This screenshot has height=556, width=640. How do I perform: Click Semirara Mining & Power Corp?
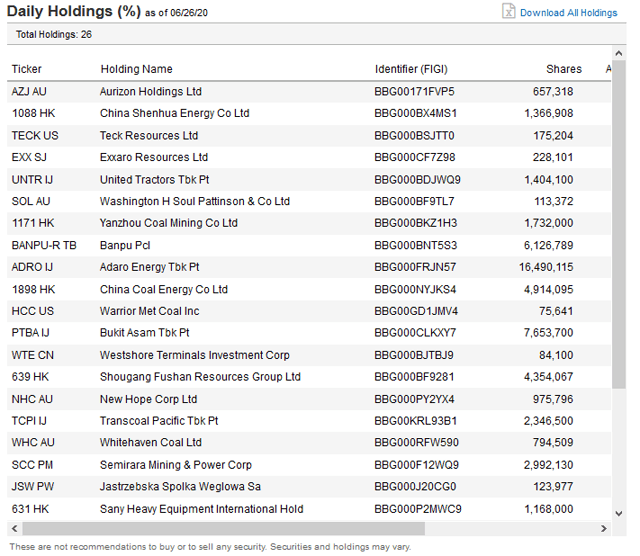coord(176,465)
